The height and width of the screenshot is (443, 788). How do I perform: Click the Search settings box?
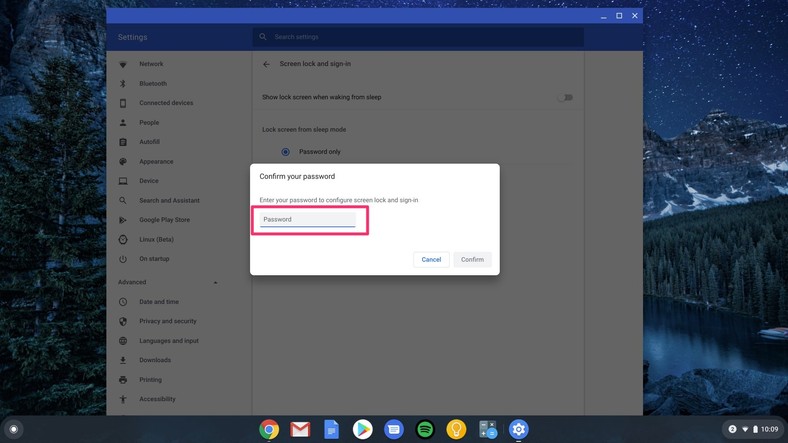[x=418, y=37]
